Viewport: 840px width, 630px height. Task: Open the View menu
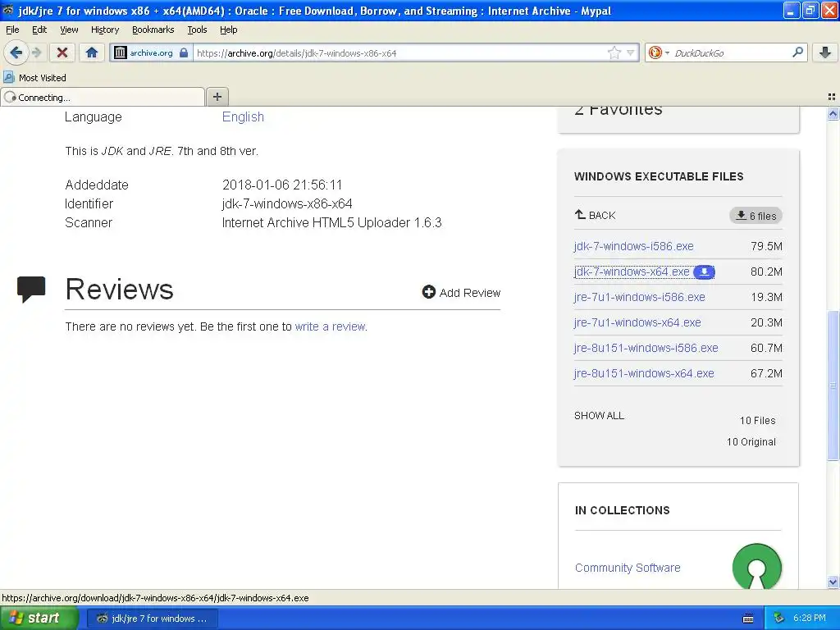click(x=69, y=30)
